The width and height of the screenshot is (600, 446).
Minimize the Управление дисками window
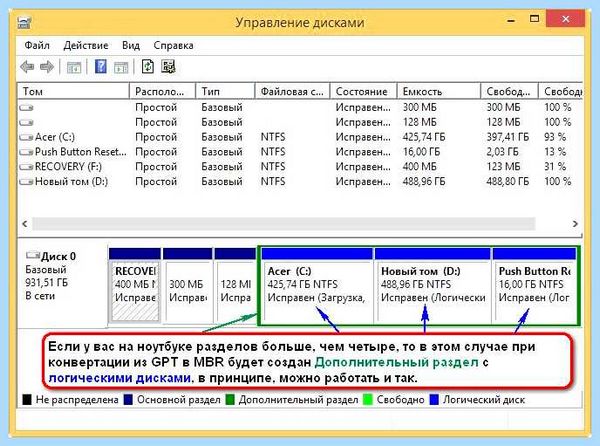[511, 20]
